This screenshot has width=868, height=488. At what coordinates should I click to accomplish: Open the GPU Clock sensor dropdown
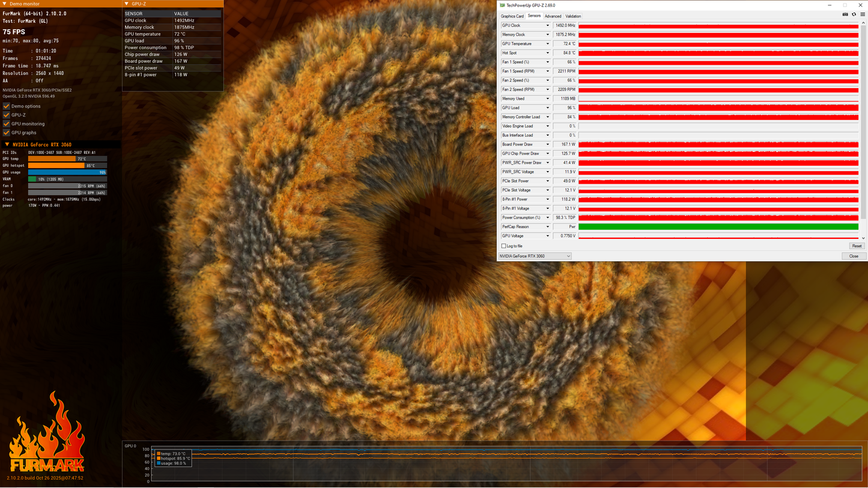(x=548, y=26)
